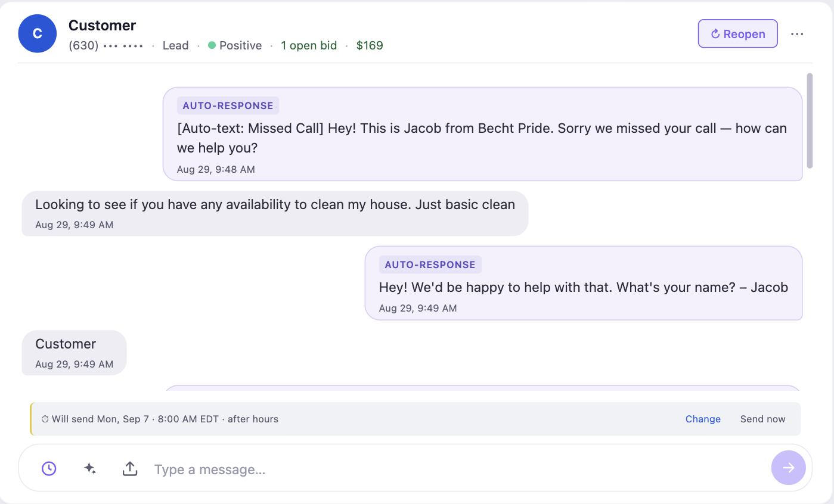Click the Positive sentiment indicator
834x504 pixels.
coord(235,45)
